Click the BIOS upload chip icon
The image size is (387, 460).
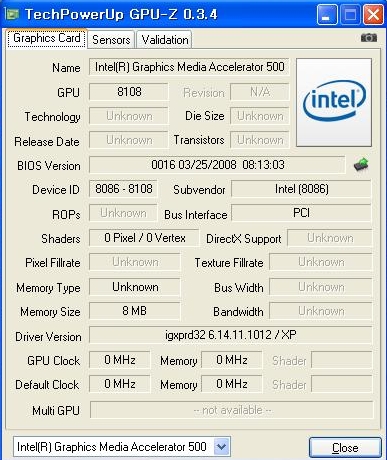(361, 165)
